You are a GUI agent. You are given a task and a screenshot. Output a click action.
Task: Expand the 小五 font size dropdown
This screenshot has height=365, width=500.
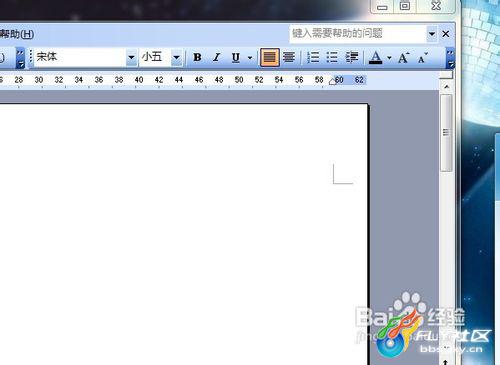click(x=176, y=57)
